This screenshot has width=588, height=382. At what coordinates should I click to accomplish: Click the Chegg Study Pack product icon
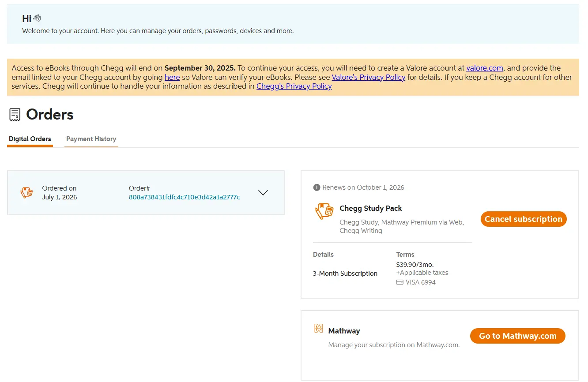(x=324, y=211)
